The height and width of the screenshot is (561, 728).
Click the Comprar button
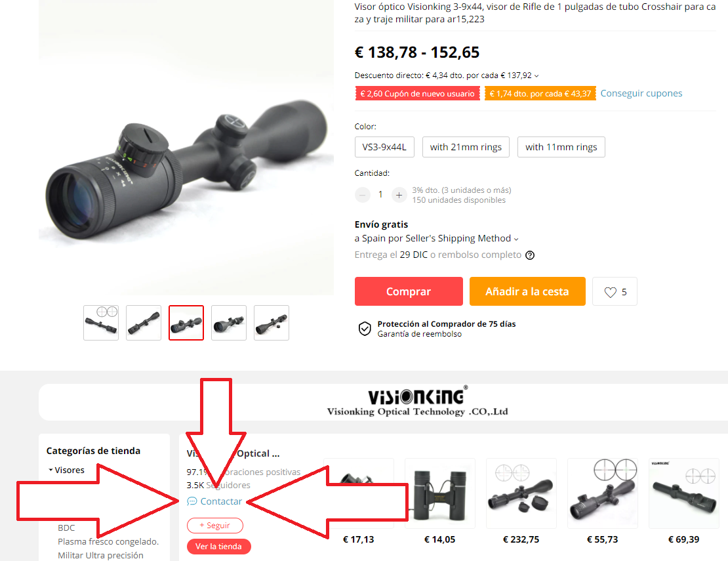point(409,291)
